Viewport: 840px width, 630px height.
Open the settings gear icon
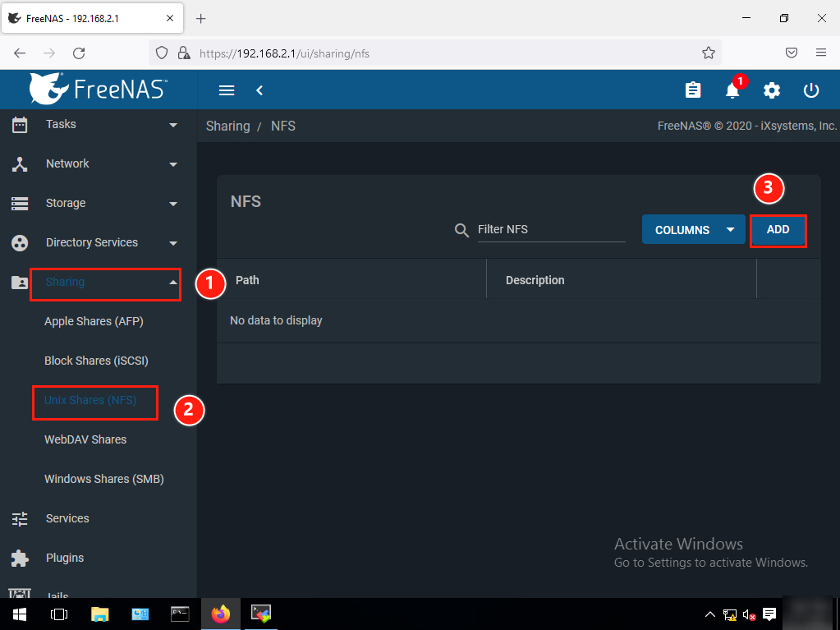coord(771,90)
